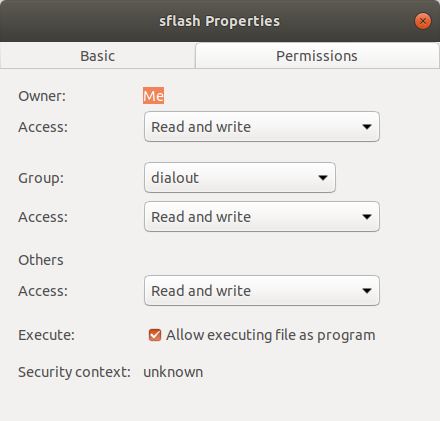The image size is (440, 421).
Task: Open the Group dropdown showing dialout
Action: 240,178
